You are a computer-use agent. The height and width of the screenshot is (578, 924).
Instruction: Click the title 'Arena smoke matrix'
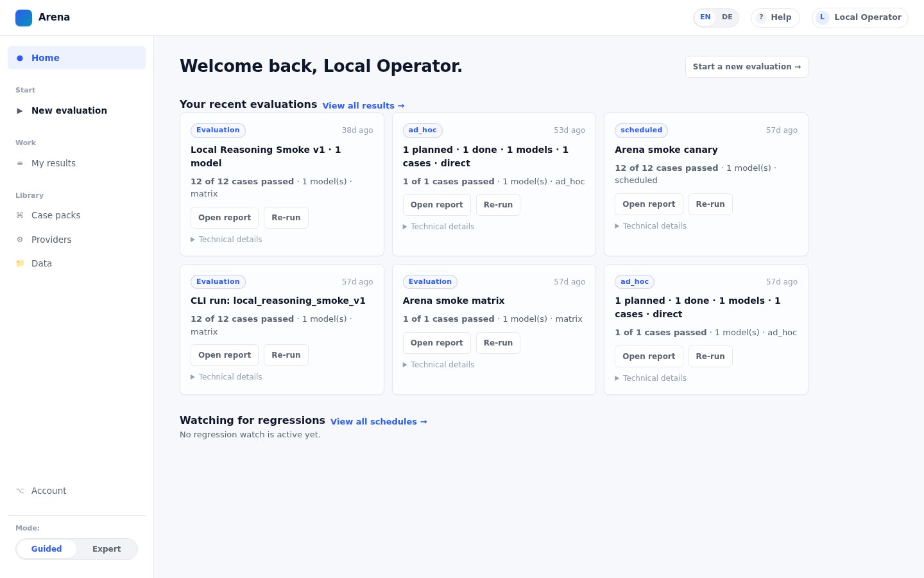click(454, 301)
